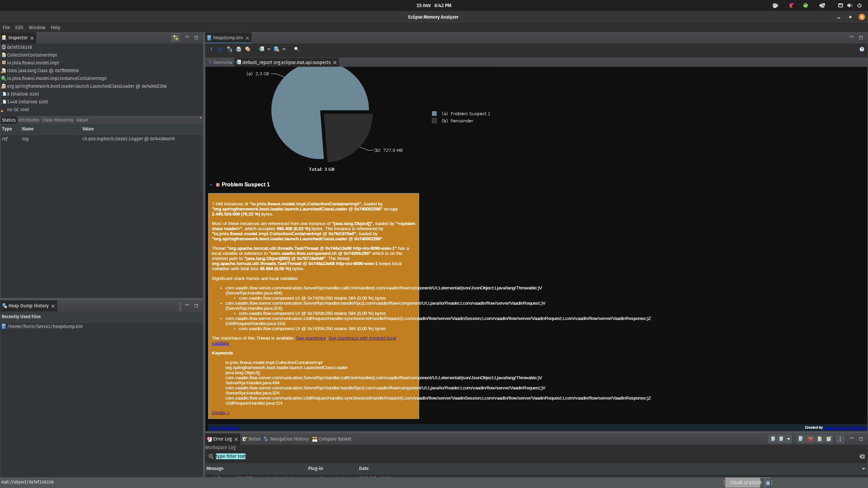Click the Details » link
The width and height of the screenshot is (868, 488).
coord(221,413)
